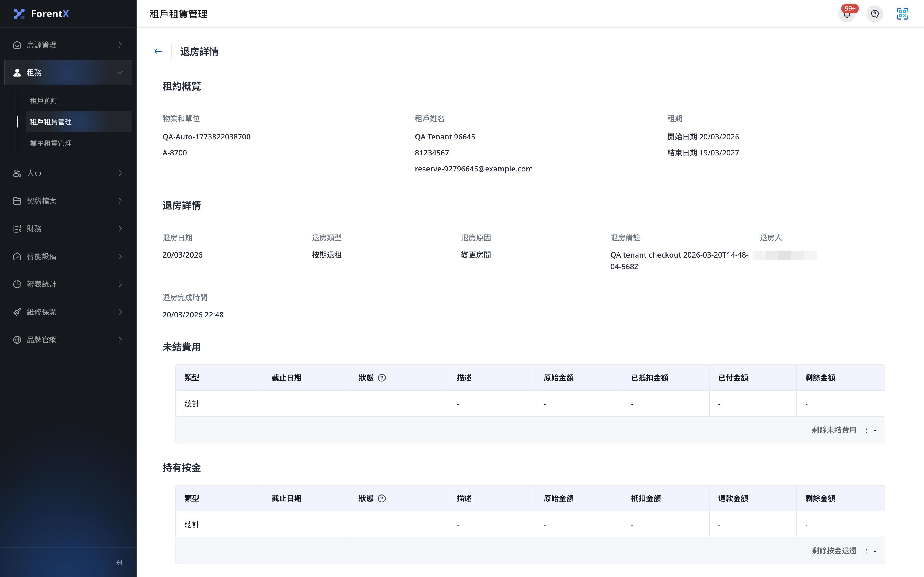Expand the 契約檔案 sidebar menu
Screen dimensions: 924x577
pos(68,201)
